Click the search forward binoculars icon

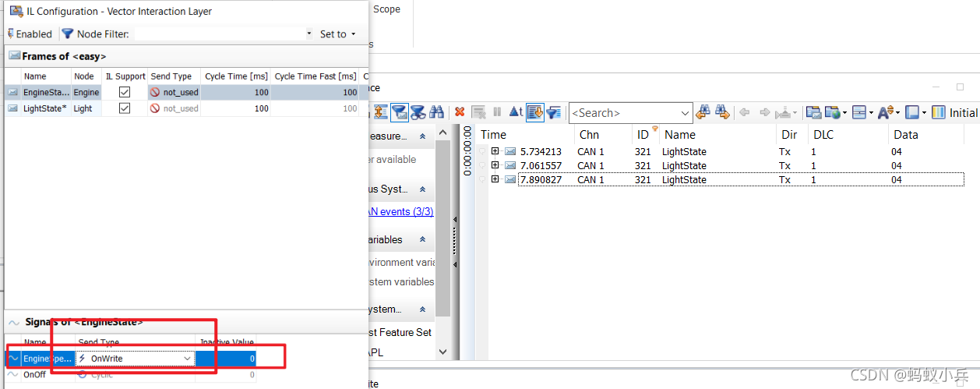[x=723, y=112]
